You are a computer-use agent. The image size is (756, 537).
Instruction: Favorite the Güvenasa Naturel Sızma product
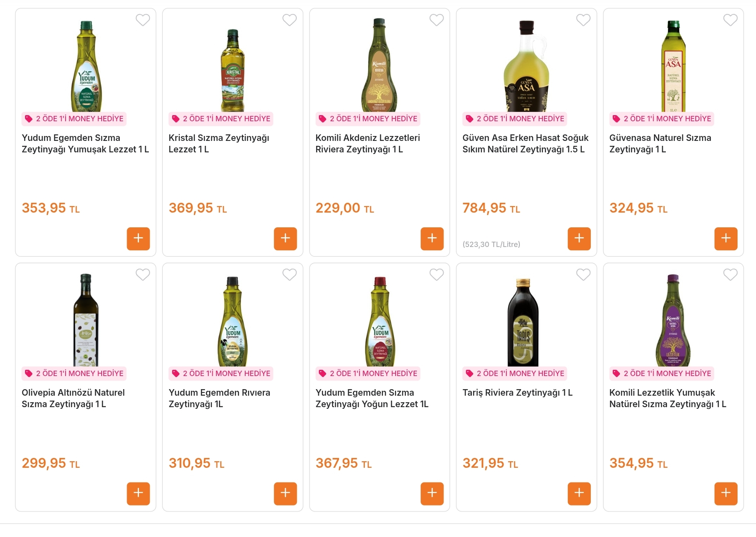730,20
